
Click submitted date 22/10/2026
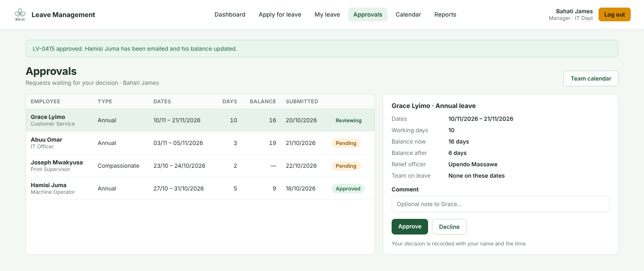[301, 166]
